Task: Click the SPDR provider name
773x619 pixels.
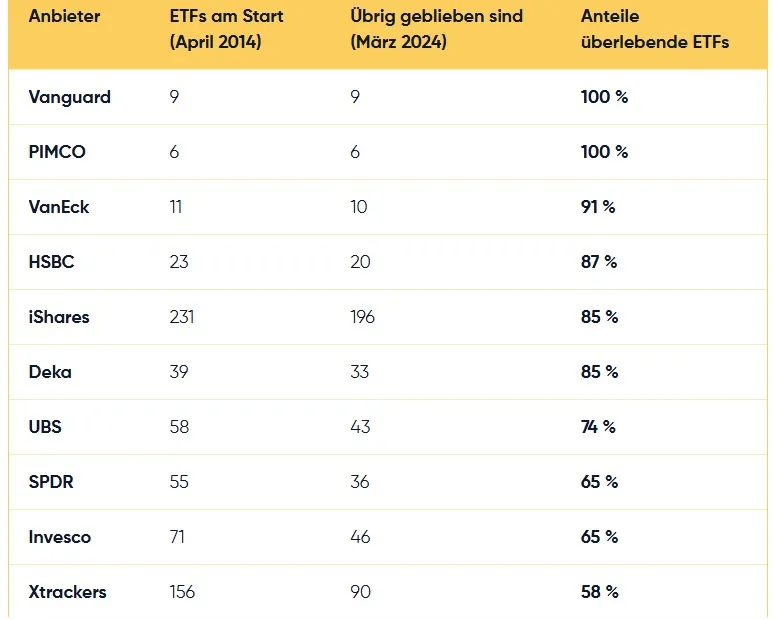Action: 51,482
